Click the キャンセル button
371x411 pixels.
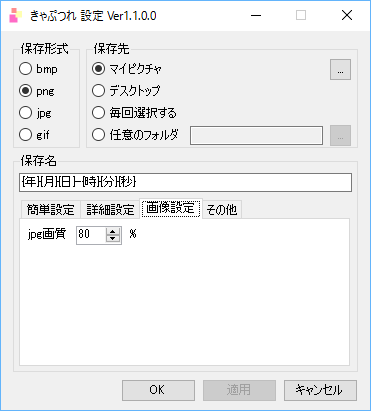click(x=320, y=390)
